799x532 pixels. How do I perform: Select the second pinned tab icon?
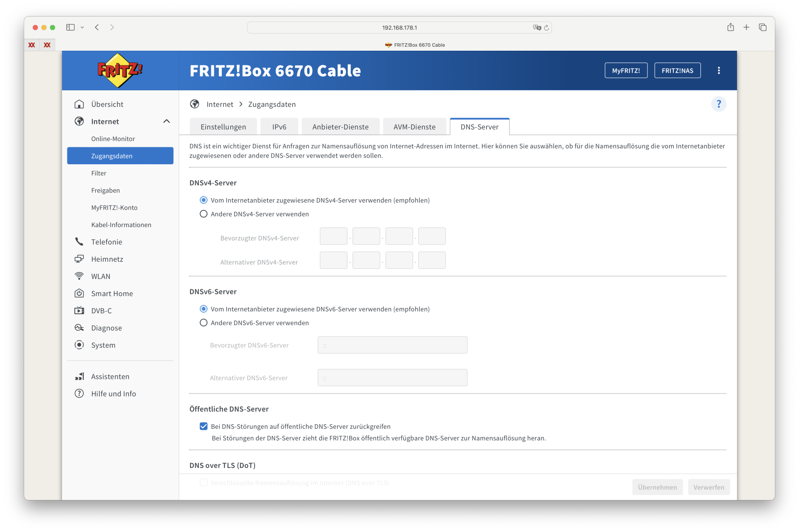click(x=47, y=45)
